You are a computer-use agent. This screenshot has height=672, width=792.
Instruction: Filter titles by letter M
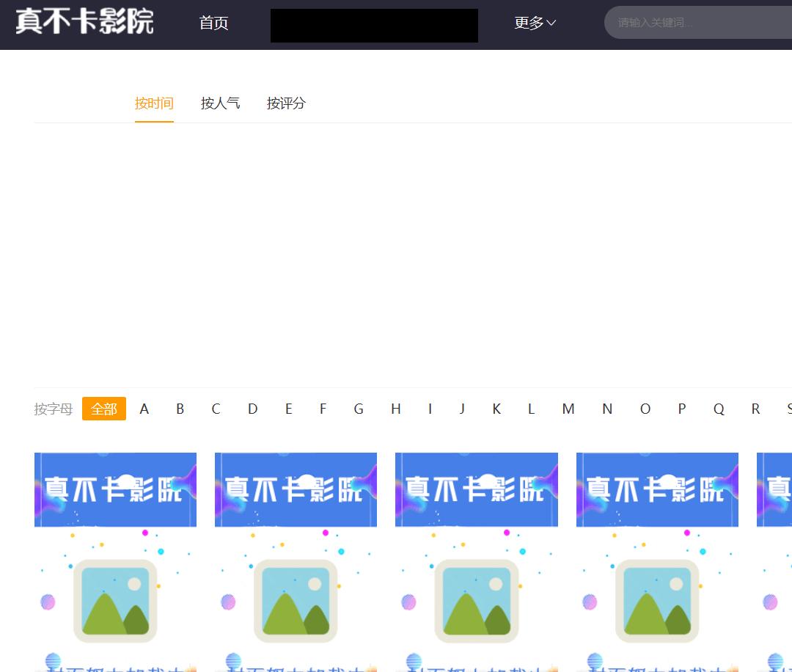[568, 409]
